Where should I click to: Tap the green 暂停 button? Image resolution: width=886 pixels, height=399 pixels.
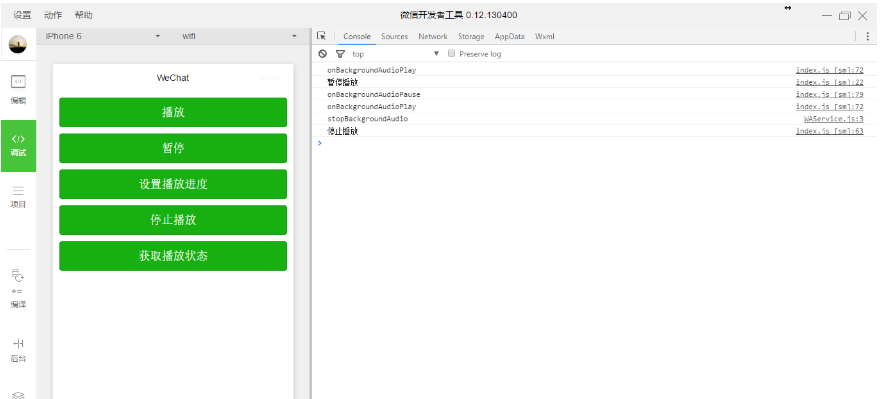pos(173,148)
